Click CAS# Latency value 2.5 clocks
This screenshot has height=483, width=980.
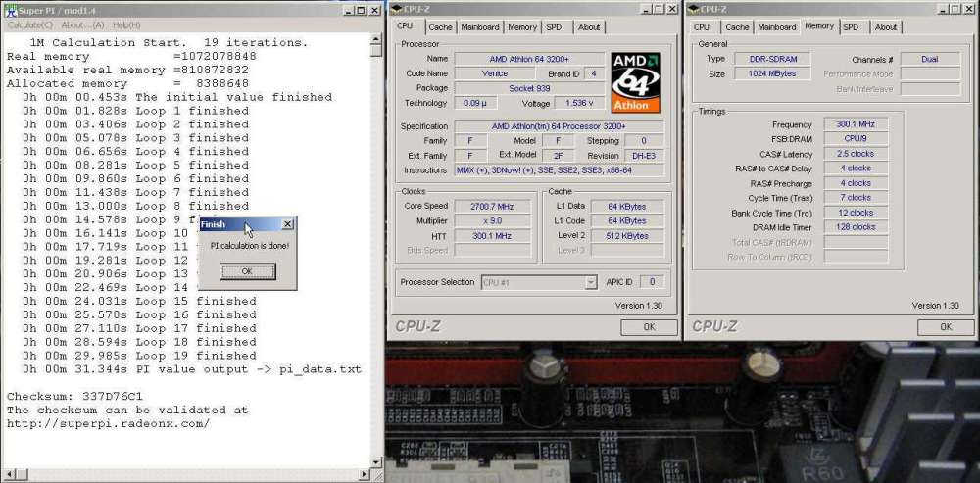point(856,154)
